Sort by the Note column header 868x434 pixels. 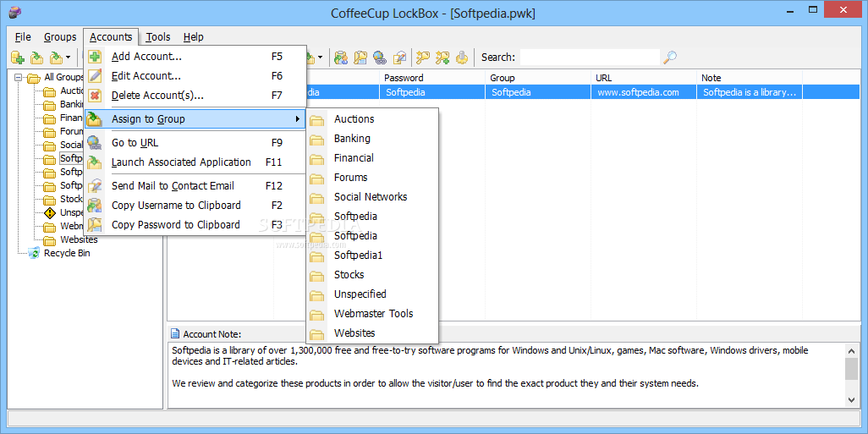[x=750, y=78]
